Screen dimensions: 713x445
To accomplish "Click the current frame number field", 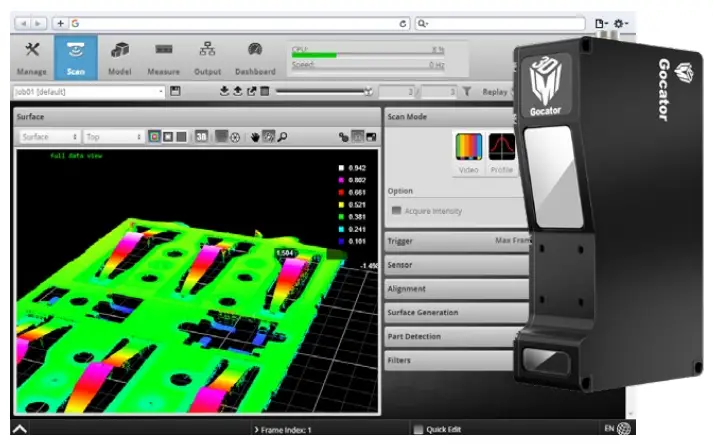I will pos(397,92).
